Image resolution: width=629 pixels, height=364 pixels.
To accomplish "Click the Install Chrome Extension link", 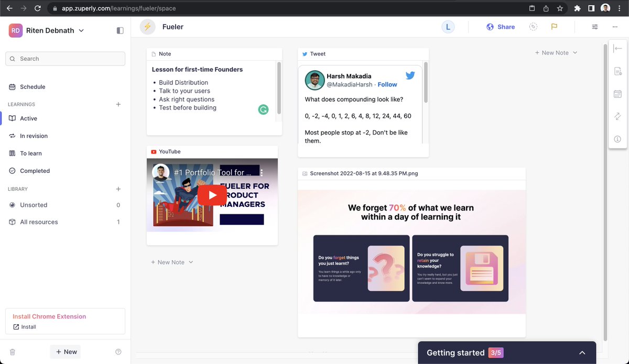I will 49,316.
